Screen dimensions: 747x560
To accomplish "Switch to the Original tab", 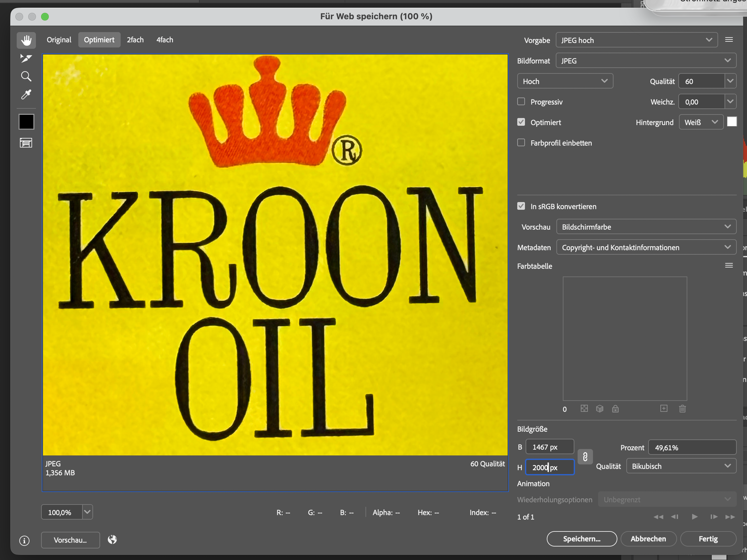I will click(x=59, y=40).
